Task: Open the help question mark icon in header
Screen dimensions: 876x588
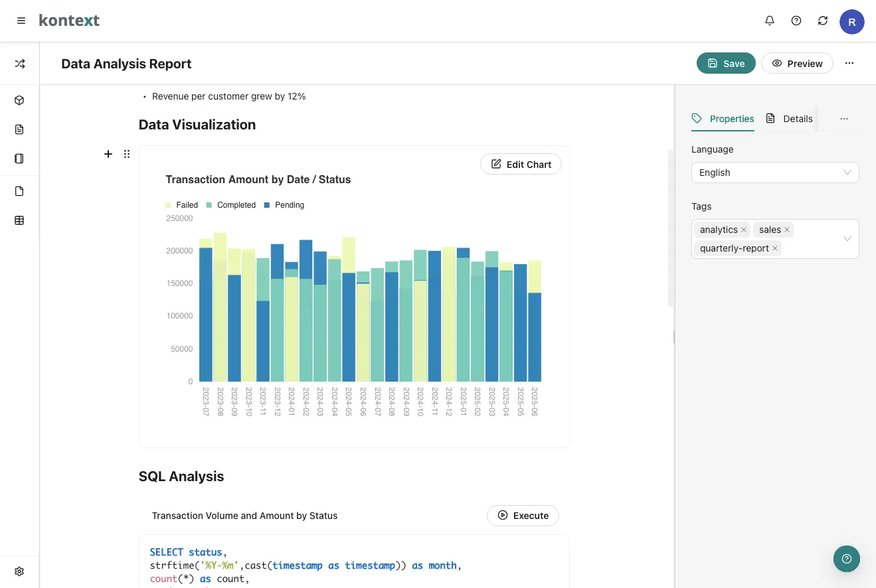Action: coord(796,21)
